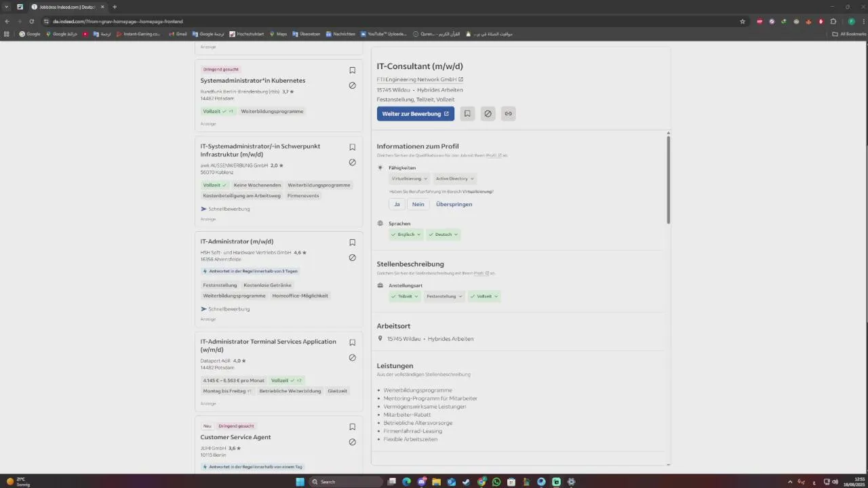
Task: Answer Ja for Virtualisierung experience
Action: click(397, 204)
